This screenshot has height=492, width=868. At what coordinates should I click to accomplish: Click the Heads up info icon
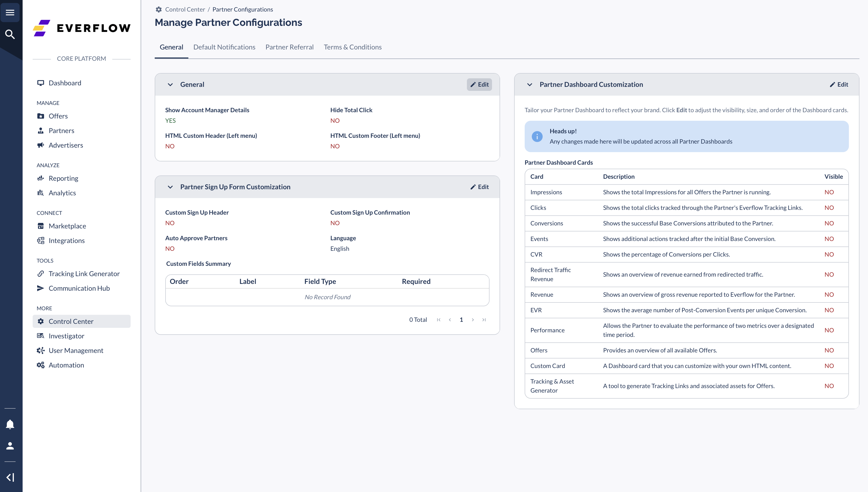coord(537,136)
